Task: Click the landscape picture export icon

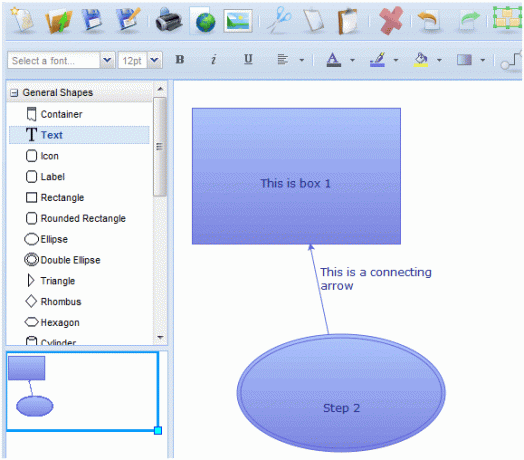Action: click(238, 21)
